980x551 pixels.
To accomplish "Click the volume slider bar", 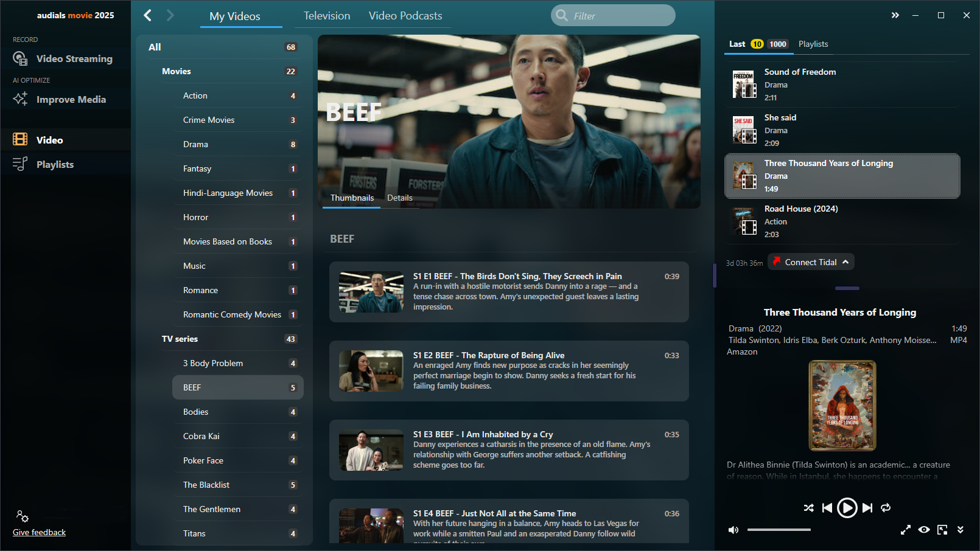I will click(x=779, y=530).
